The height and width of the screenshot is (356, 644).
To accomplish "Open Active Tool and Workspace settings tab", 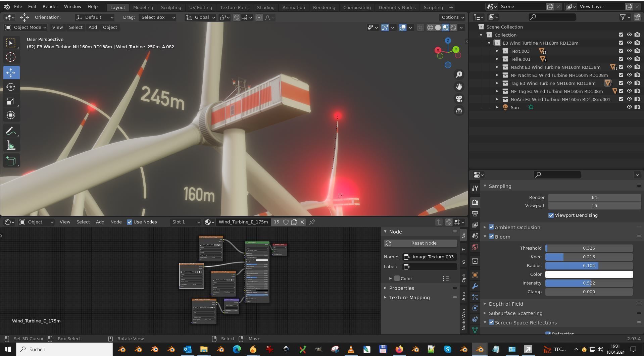I will tap(475, 188).
